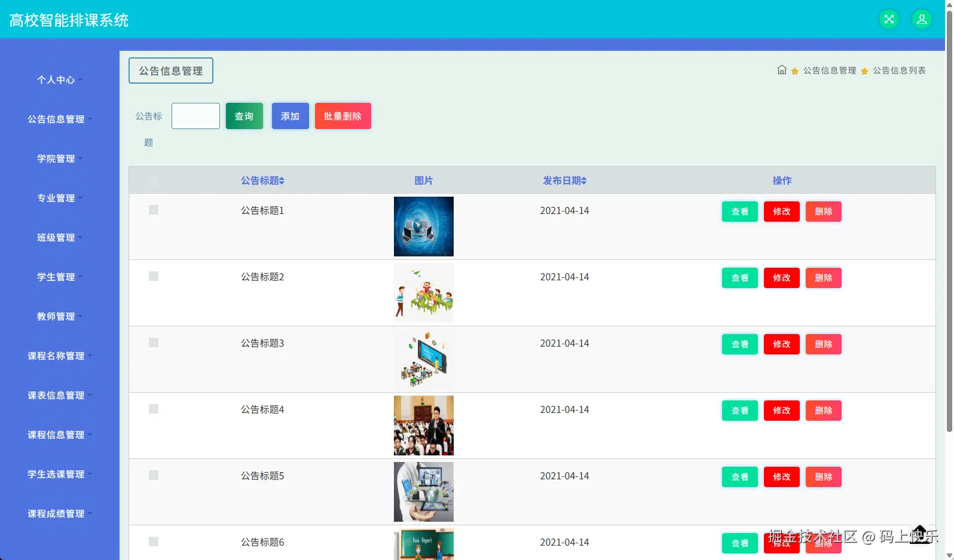Click 修改 for 公告标题4
Image resolution: width=954 pixels, height=560 pixels.
(781, 411)
